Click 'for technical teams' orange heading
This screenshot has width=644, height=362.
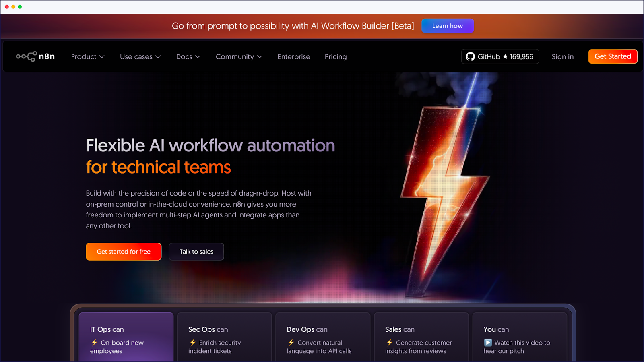pos(159,167)
